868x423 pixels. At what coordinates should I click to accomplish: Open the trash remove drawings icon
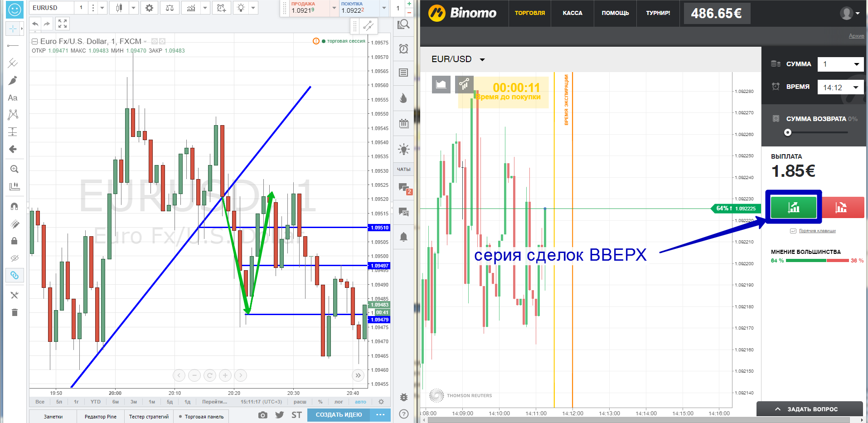coord(14,312)
